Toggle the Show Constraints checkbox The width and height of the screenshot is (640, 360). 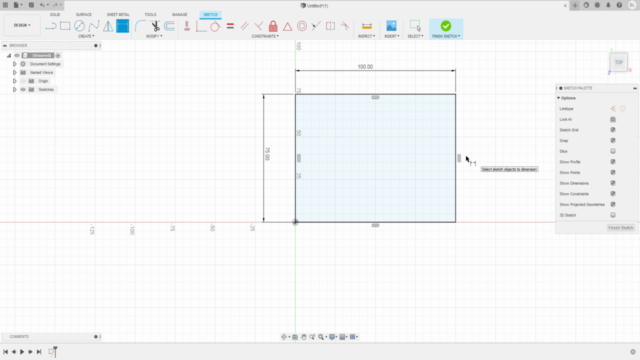tap(613, 193)
